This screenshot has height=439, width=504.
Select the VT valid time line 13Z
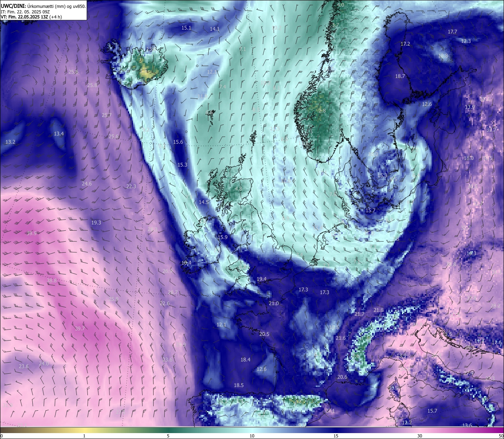[31, 17]
